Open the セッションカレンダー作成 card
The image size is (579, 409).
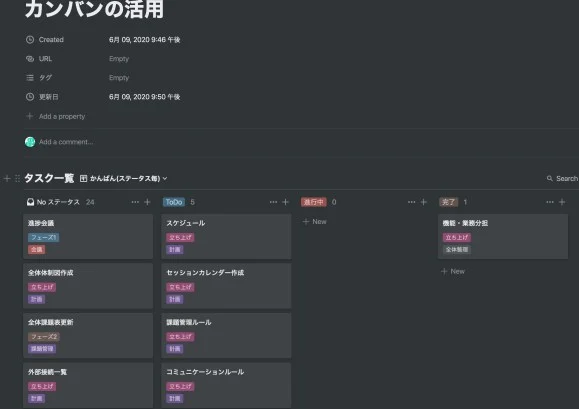[x=226, y=286]
